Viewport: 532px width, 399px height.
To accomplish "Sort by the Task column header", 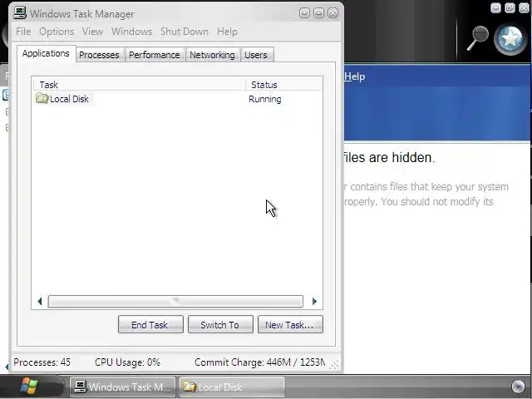I will point(139,85).
